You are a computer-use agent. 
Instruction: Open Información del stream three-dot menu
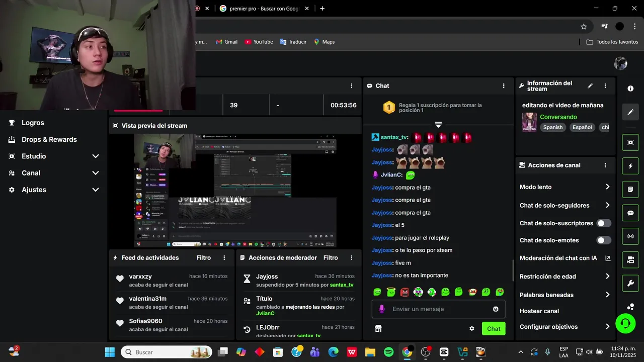coord(605,86)
